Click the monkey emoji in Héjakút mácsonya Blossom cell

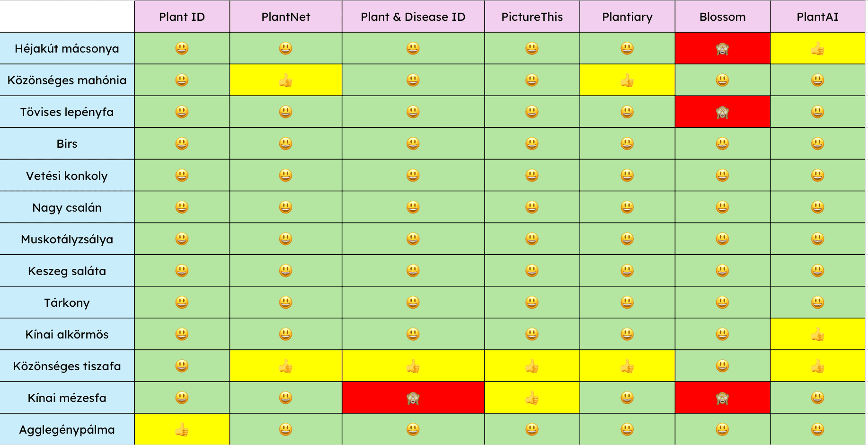tap(722, 49)
